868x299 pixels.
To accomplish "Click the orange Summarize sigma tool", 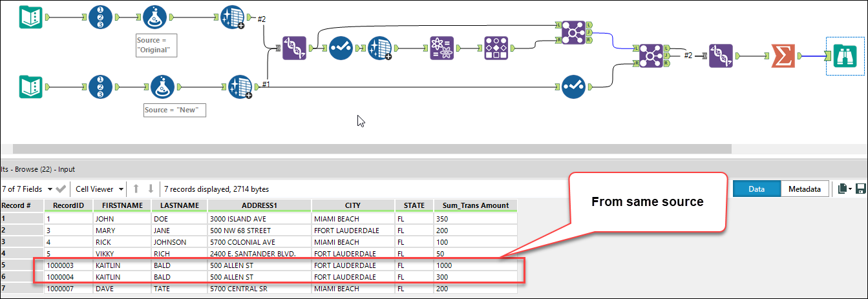I will tap(784, 56).
